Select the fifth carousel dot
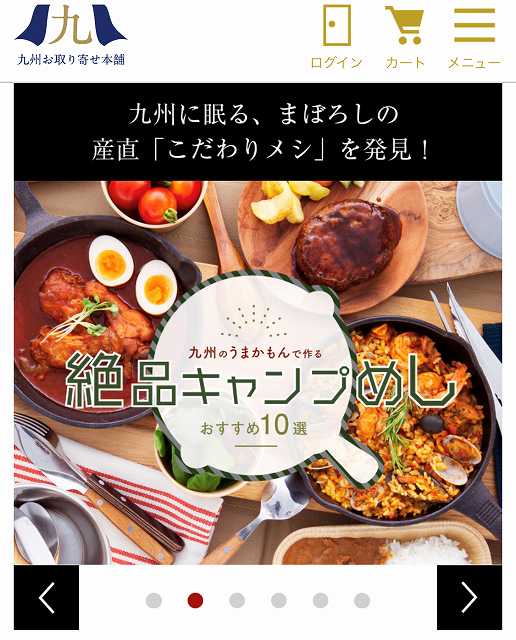This screenshot has width=516, height=640. coord(320,600)
